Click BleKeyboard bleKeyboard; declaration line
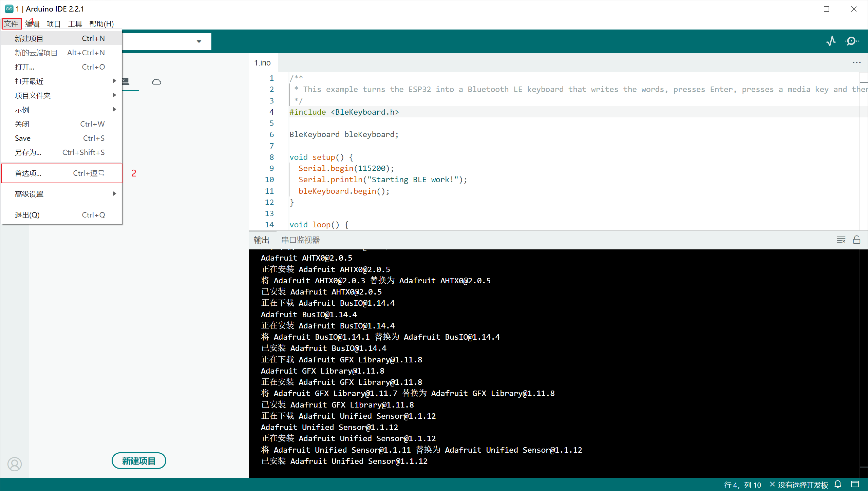Image resolution: width=868 pixels, height=491 pixels. pyautogui.click(x=344, y=134)
